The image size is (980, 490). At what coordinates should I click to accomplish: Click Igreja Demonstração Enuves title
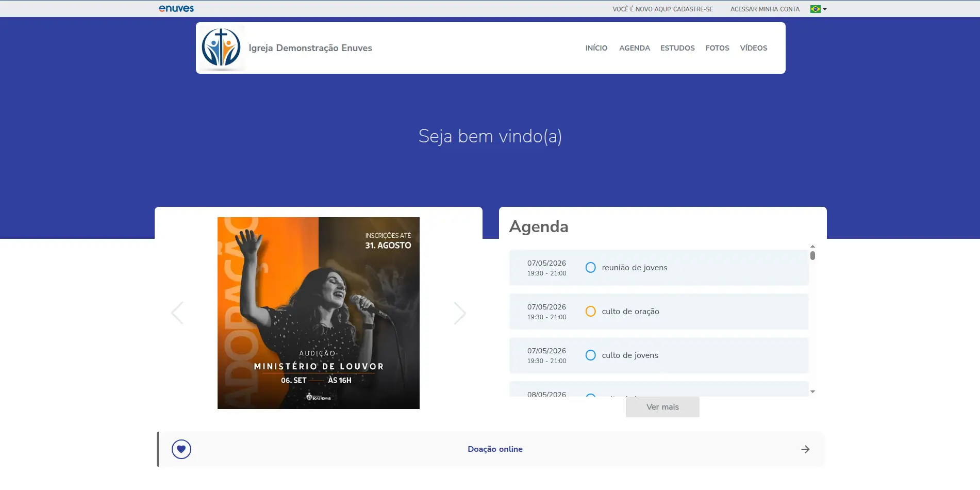coord(310,48)
